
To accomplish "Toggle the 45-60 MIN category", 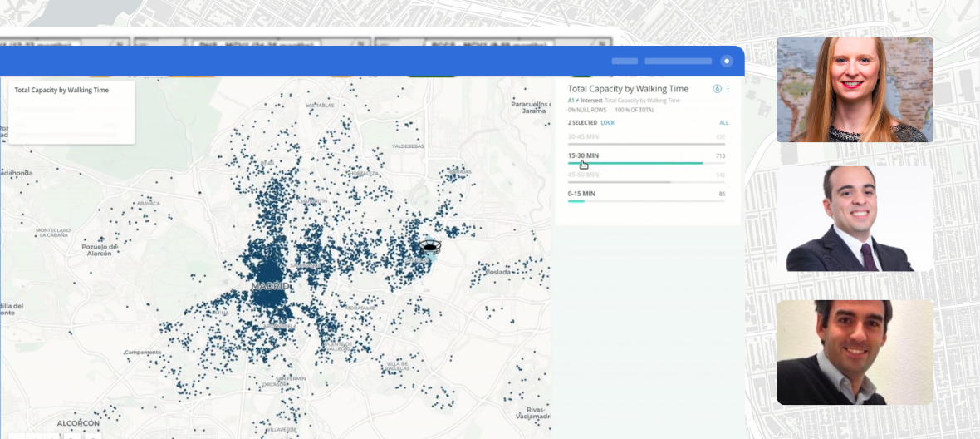I will coord(582,175).
